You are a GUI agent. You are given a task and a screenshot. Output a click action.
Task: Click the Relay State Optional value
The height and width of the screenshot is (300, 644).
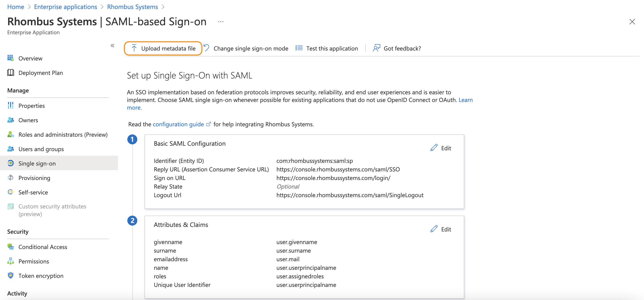click(x=287, y=186)
